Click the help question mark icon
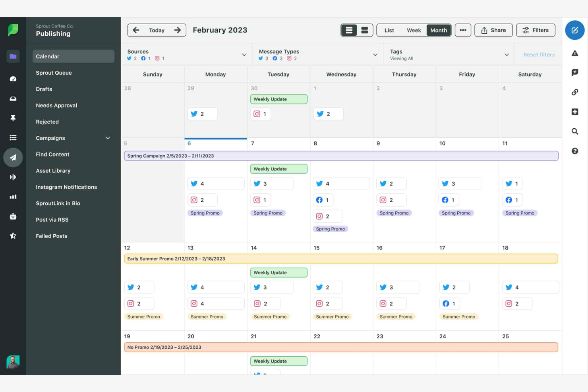 tap(575, 151)
